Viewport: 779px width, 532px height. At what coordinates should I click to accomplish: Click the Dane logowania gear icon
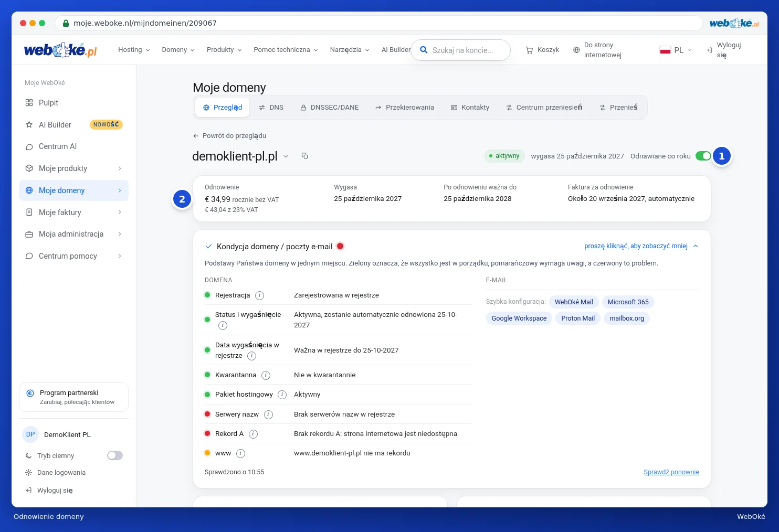click(28, 473)
